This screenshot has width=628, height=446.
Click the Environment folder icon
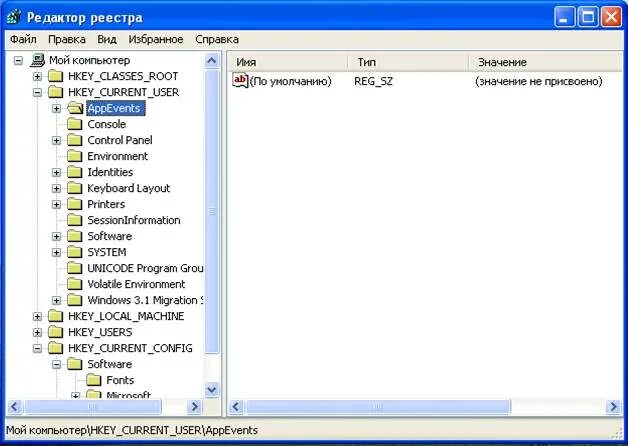pos(74,156)
